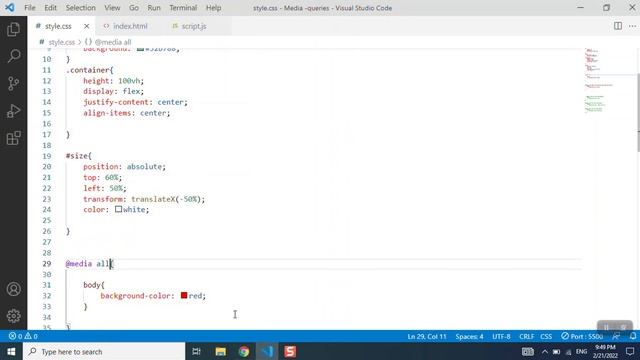The height and width of the screenshot is (360, 640).
Task: Show hidden system tray icons
Action: coord(545,351)
